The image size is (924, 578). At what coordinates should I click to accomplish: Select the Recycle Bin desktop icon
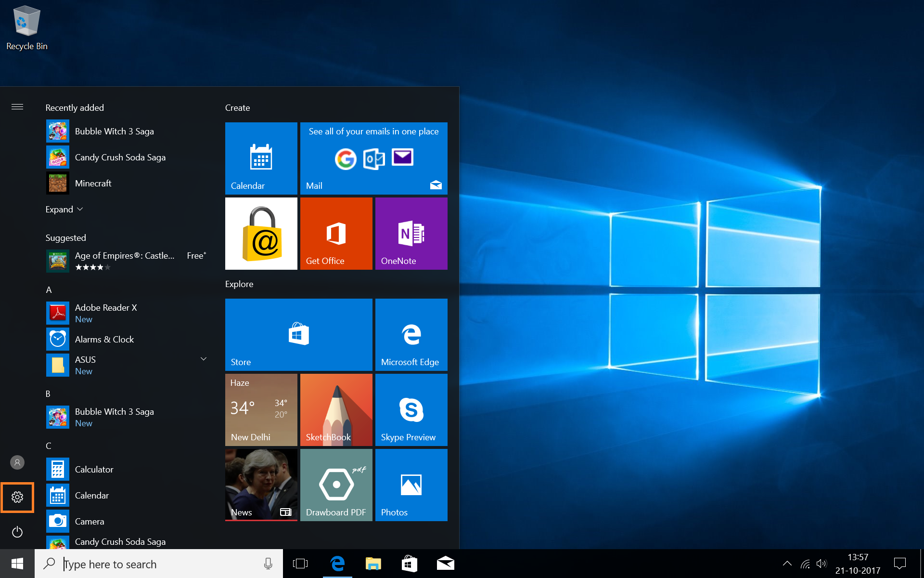pyautogui.click(x=27, y=28)
